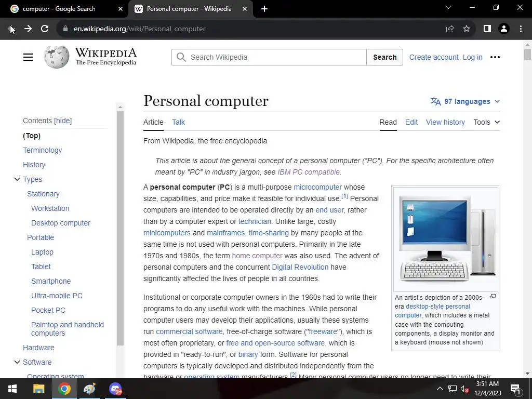Hide the Contents sidebar
Viewport: 532px width, 399px height.
tap(63, 121)
